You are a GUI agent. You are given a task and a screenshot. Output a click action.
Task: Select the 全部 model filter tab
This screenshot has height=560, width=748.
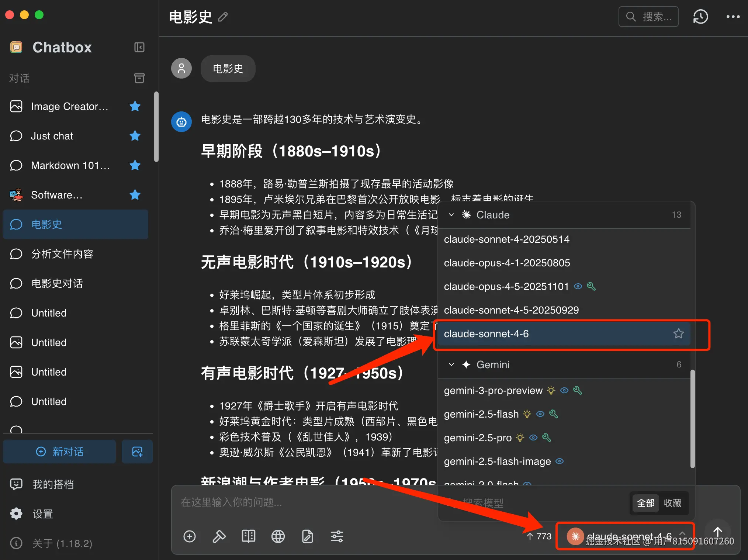pyautogui.click(x=645, y=503)
